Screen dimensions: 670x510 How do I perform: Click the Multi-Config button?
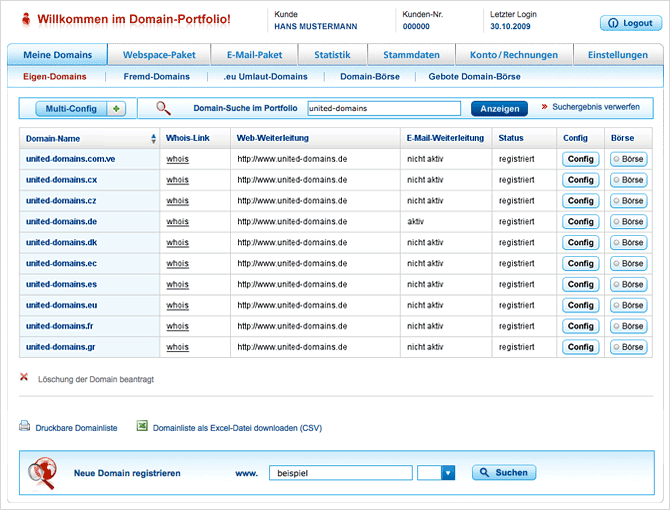71,109
